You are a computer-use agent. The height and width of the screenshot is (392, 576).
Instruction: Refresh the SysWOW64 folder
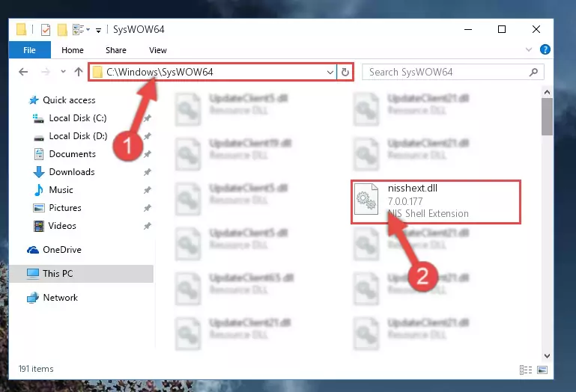point(345,73)
